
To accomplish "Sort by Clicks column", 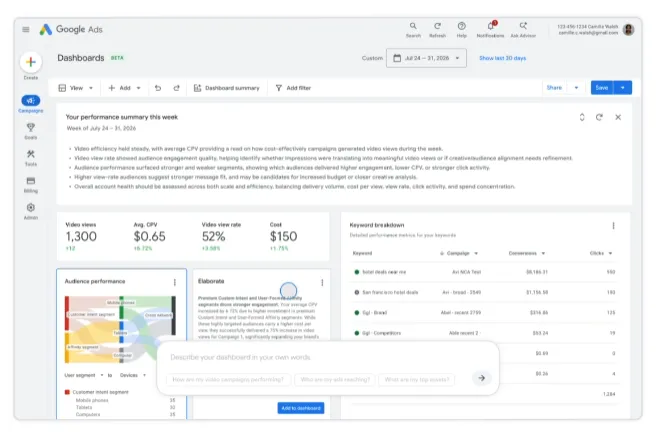I will point(601,253).
